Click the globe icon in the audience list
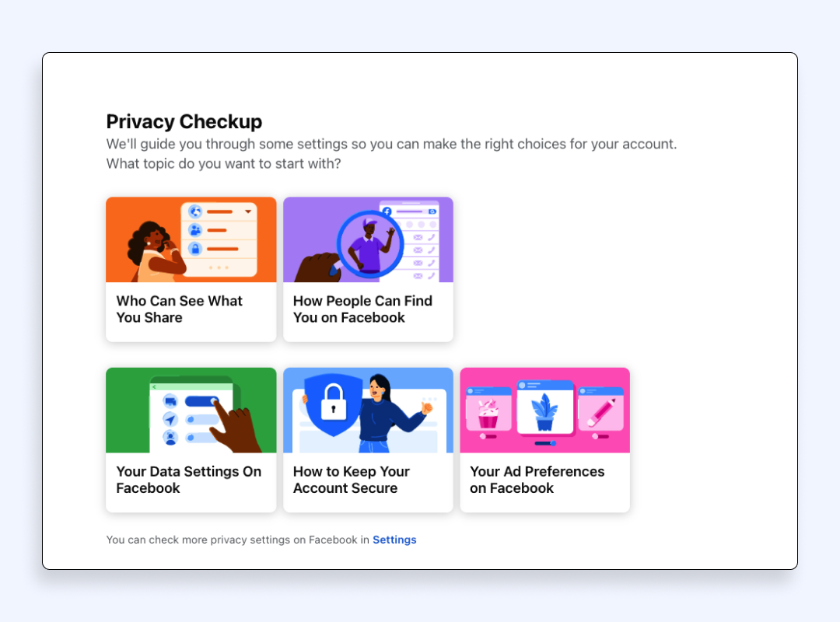 point(195,211)
